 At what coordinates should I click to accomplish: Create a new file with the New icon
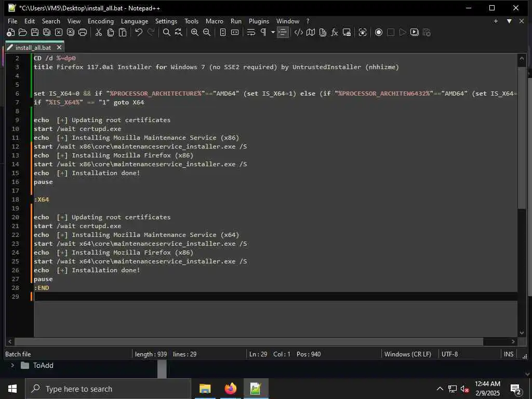tap(10, 32)
